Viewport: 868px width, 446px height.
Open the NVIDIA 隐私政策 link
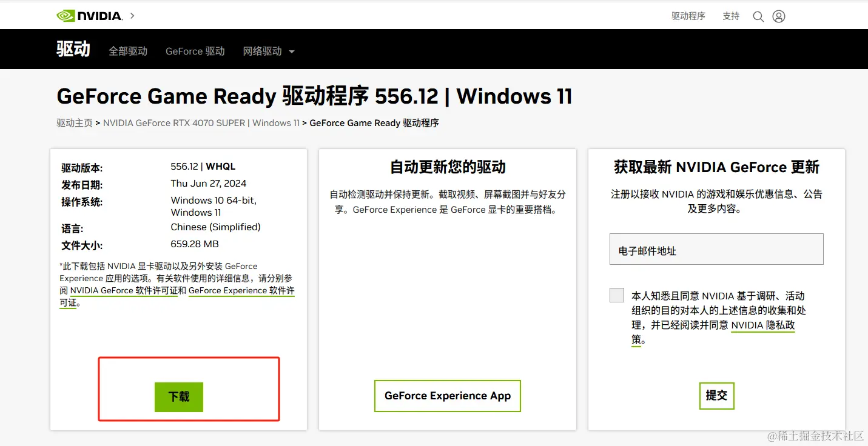pyautogui.click(x=763, y=325)
